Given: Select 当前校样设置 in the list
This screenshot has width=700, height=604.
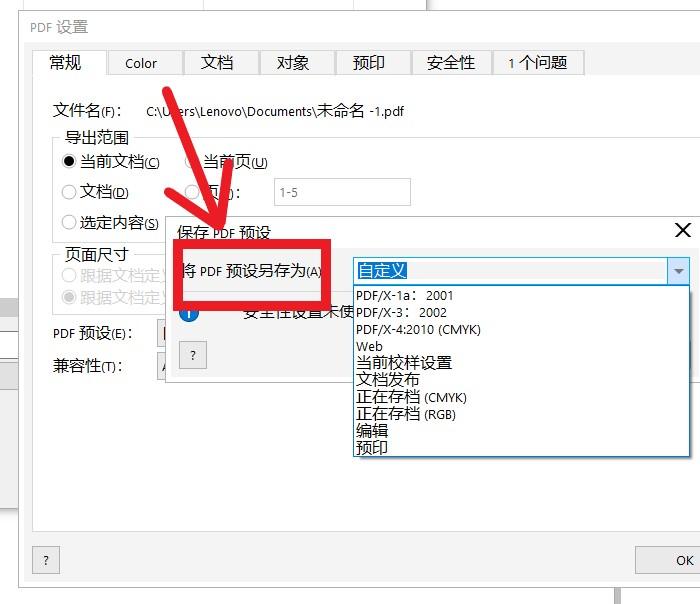Looking at the screenshot, I should pyautogui.click(x=521, y=363).
